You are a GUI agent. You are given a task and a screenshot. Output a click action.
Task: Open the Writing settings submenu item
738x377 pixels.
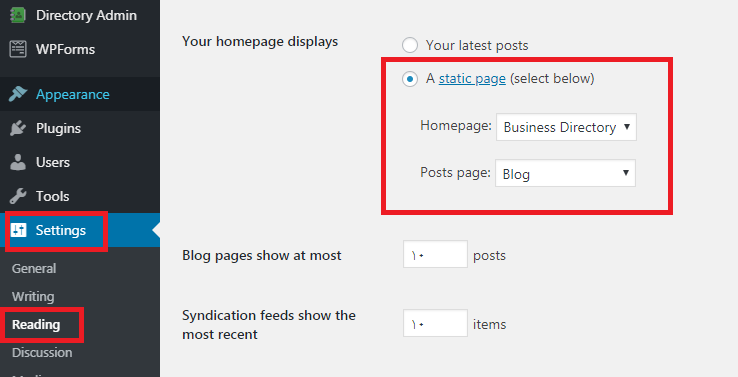[x=33, y=297]
